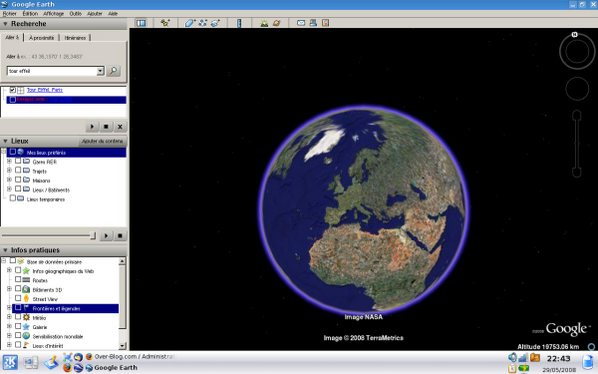Click the Email envelope toolbar icon
This screenshot has width=598, height=374.
click(x=301, y=23)
